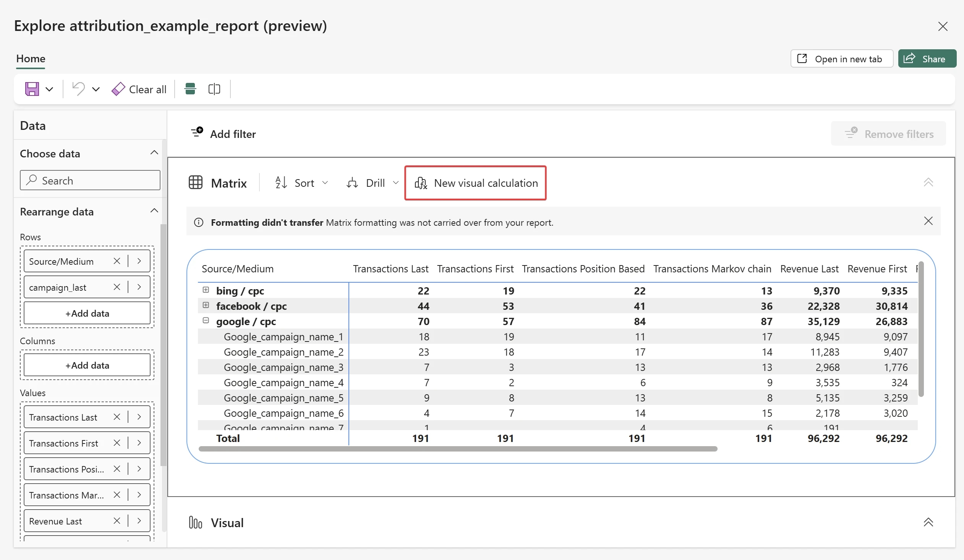
Task: Click New visual calculation
Action: [x=475, y=183]
